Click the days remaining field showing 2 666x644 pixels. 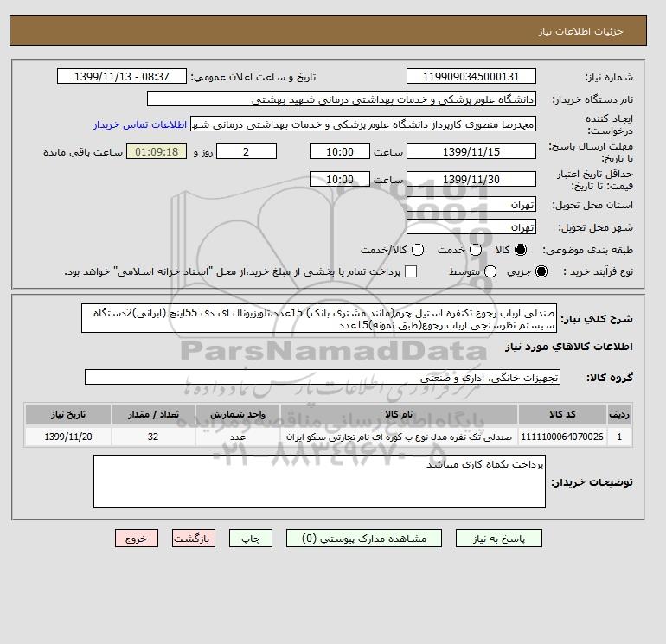coord(247,151)
